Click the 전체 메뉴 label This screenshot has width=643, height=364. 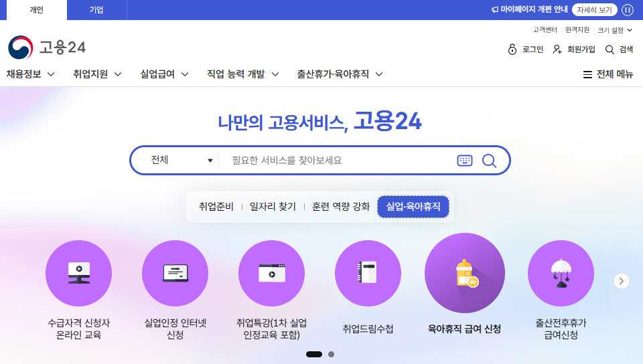(x=615, y=74)
